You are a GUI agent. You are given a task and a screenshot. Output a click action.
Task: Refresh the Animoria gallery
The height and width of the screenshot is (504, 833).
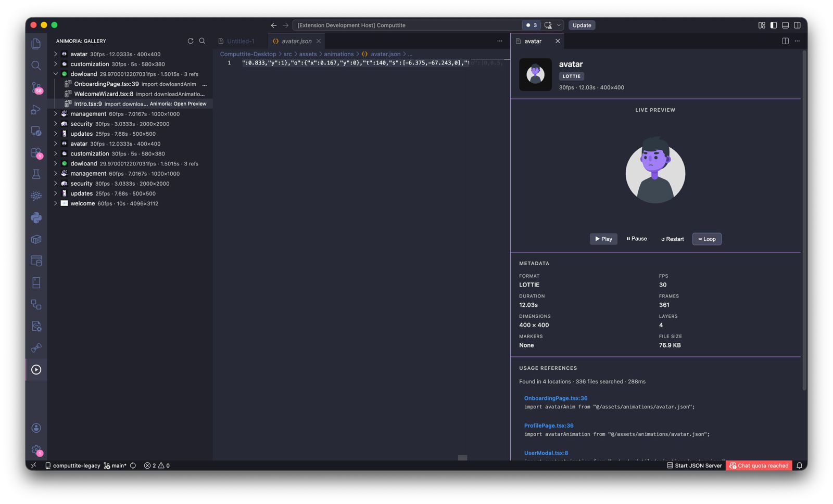point(191,41)
